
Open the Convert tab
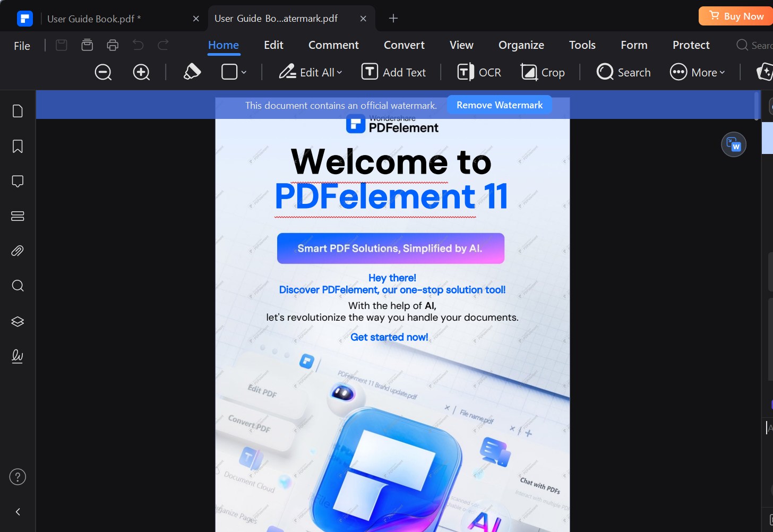pyautogui.click(x=404, y=45)
